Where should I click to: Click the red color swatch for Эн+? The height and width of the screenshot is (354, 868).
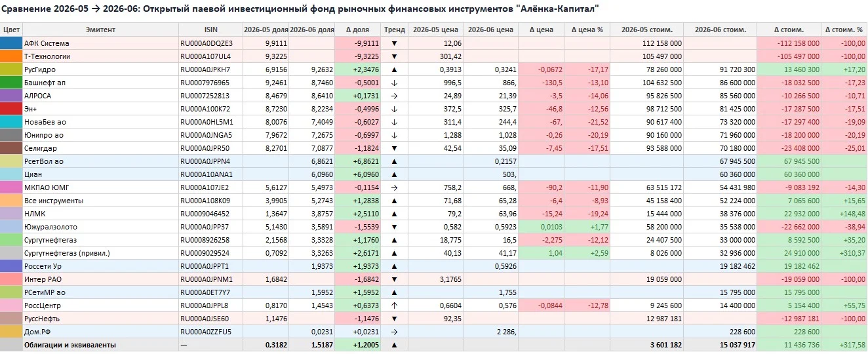tap(11, 109)
